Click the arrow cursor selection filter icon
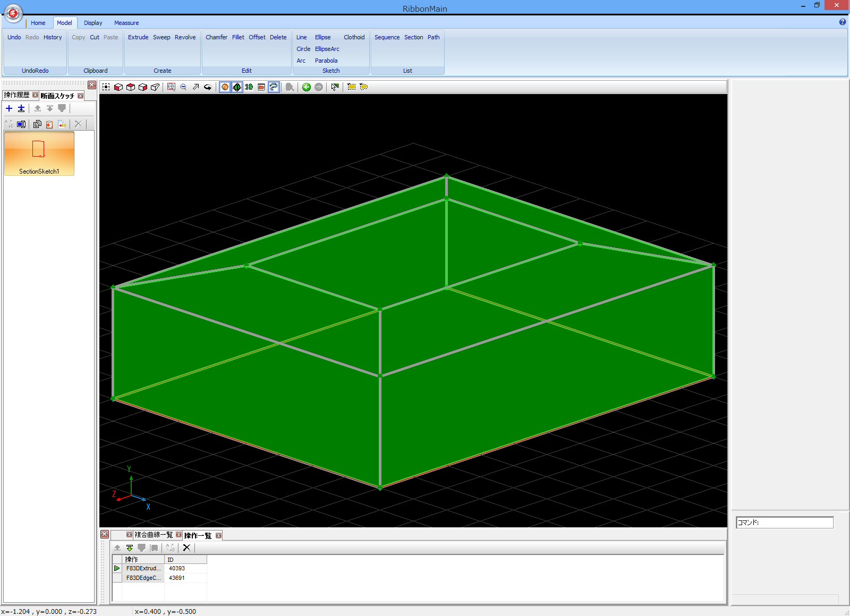The height and width of the screenshot is (616, 850). pyautogui.click(x=335, y=87)
